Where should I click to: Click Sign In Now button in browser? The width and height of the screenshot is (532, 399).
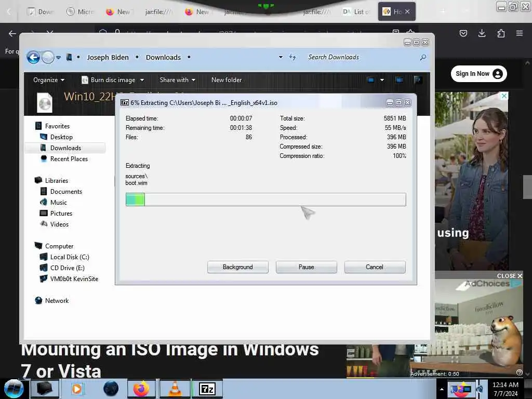pos(478,74)
